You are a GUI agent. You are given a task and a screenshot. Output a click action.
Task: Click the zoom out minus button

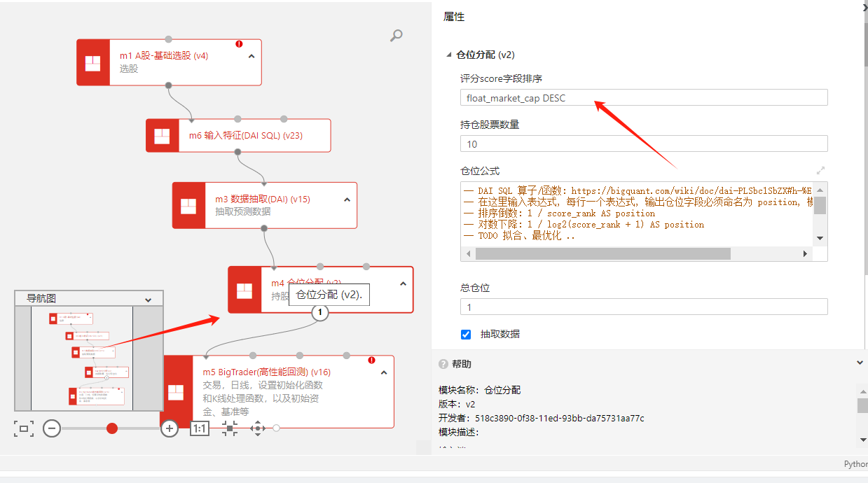52,428
